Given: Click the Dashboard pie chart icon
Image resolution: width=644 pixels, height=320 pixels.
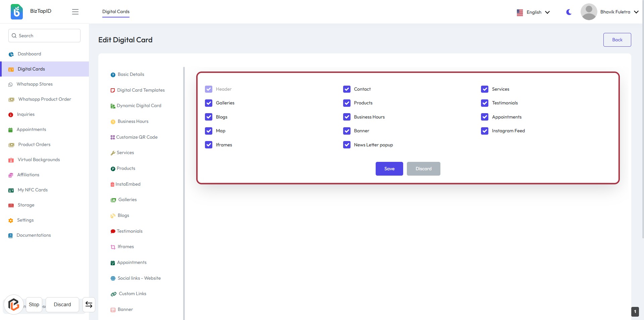Looking at the screenshot, I should [x=11, y=54].
